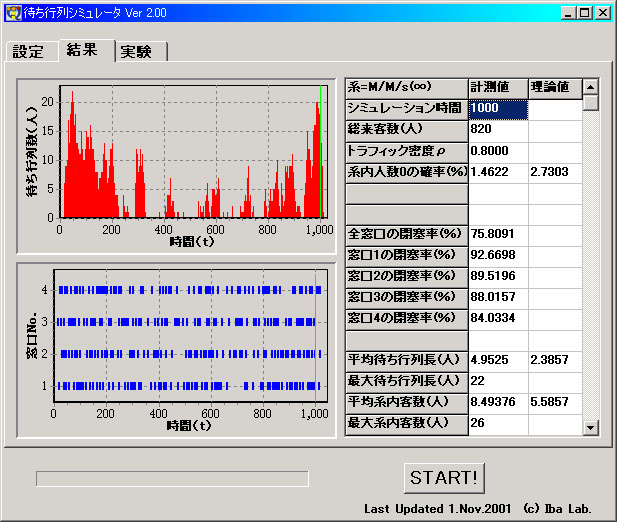
Task: Click the 計測値 column header
Action: (497, 87)
